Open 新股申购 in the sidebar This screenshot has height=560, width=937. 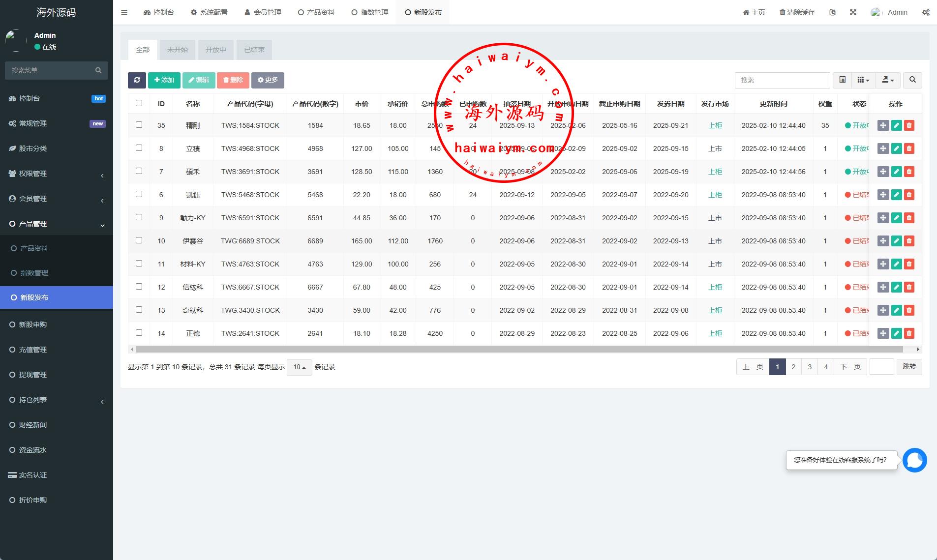tap(33, 324)
